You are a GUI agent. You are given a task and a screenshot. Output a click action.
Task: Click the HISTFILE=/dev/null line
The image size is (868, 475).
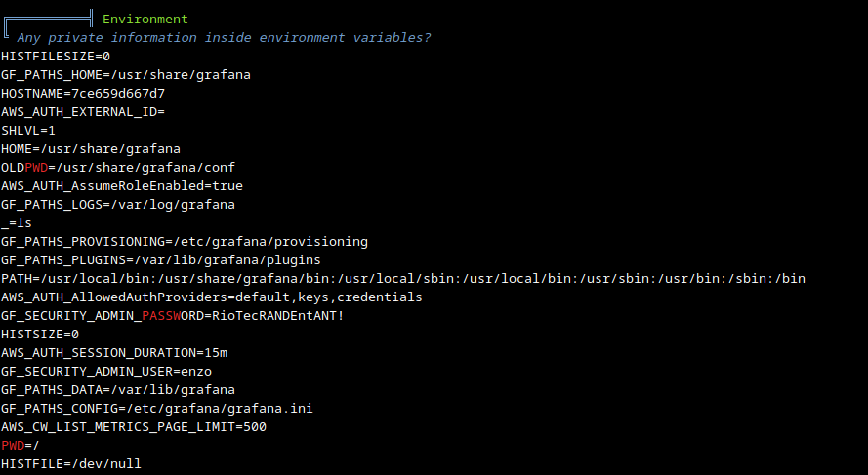tap(71, 463)
